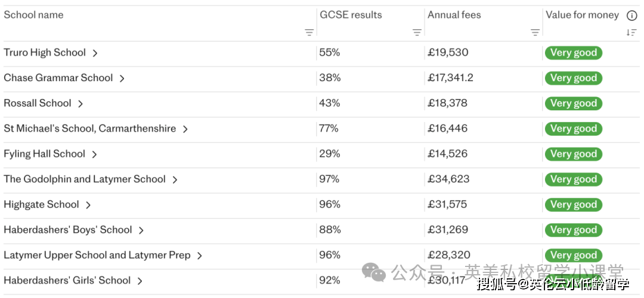Expand the Haberdashers' Boys' School row arrow
The image size is (644, 298).
(141, 230)
